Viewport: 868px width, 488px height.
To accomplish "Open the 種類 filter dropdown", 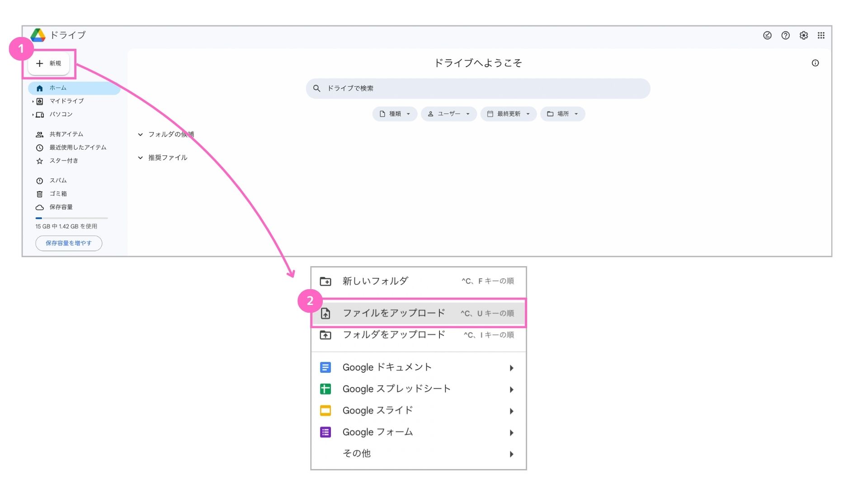I will point(395,114).
